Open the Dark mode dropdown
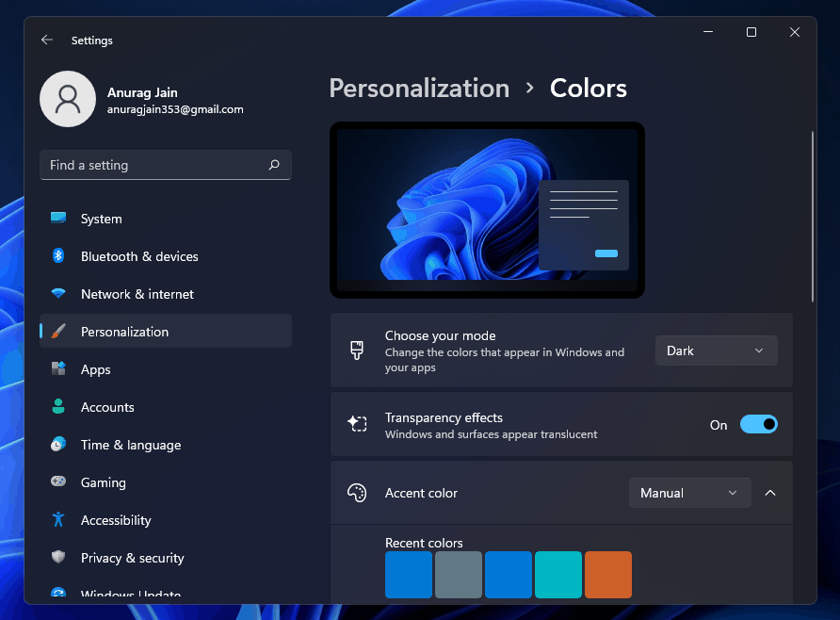 tap(717, 351)
